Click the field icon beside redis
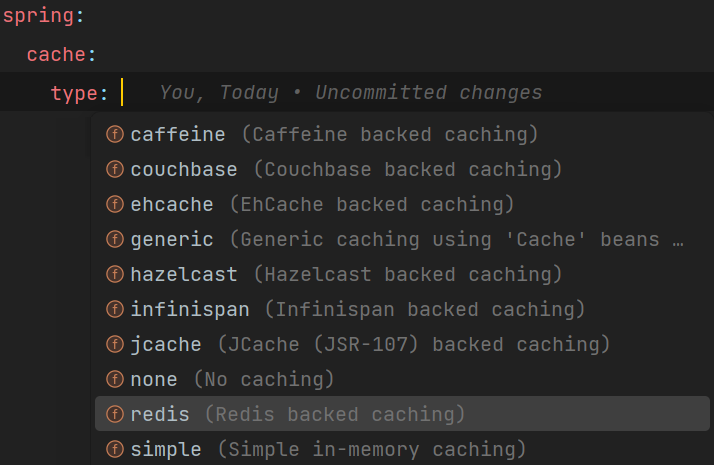 tap(115, 414)
